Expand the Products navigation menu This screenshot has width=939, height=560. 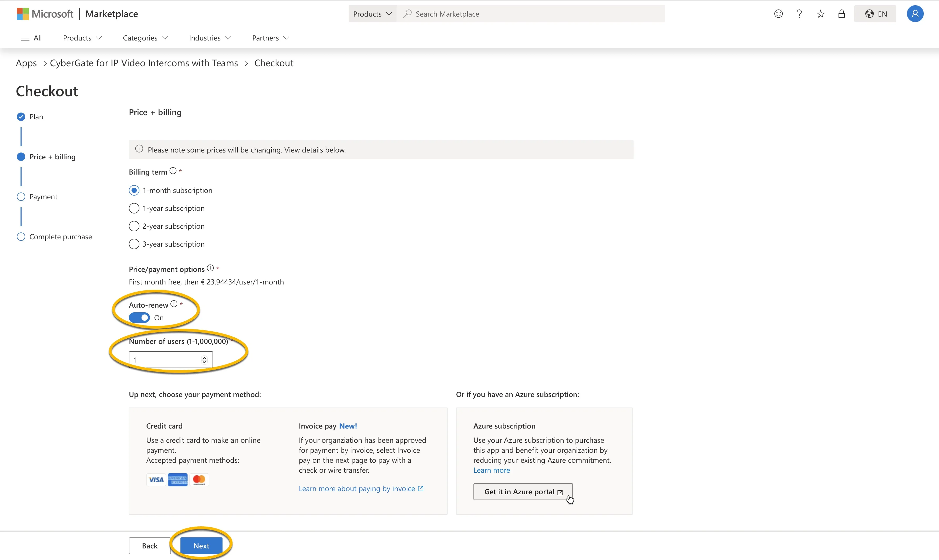(x=82, y=38)
